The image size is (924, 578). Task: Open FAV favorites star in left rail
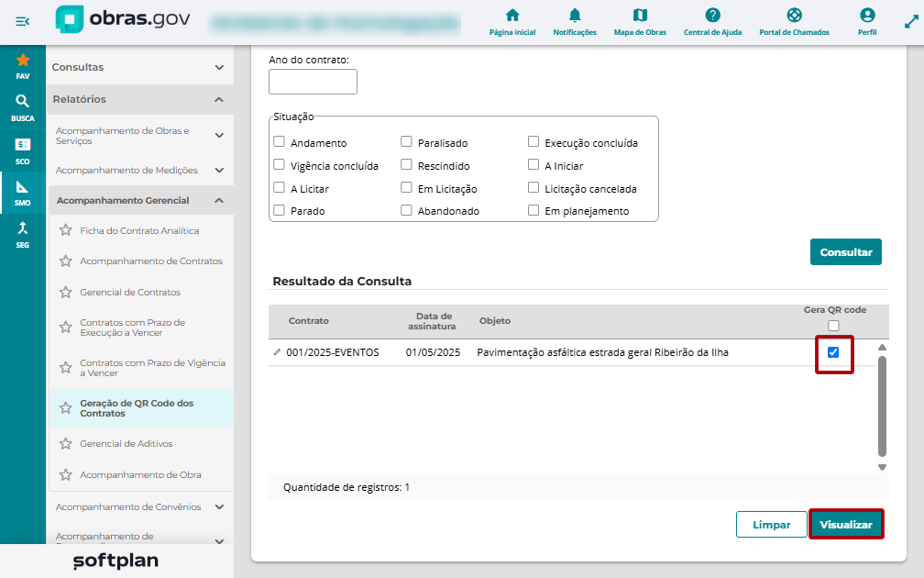click(x=22, y=65)
